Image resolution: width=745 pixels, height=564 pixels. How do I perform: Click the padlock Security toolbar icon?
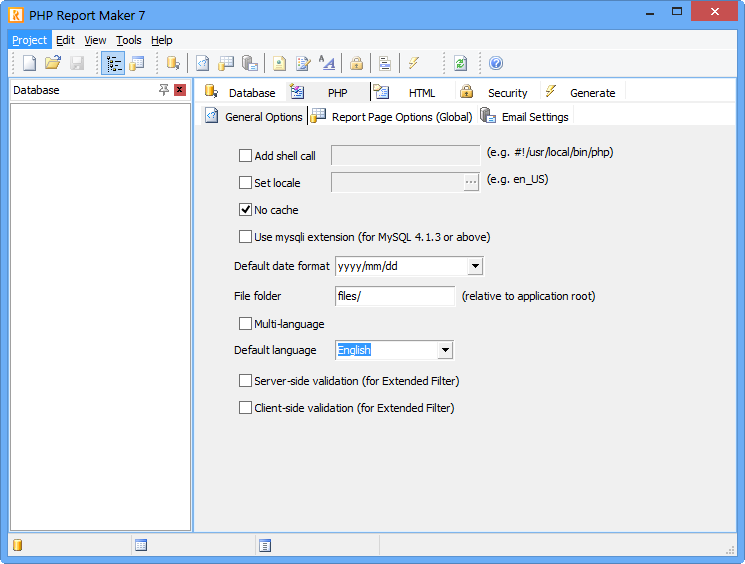click(356, 63)
